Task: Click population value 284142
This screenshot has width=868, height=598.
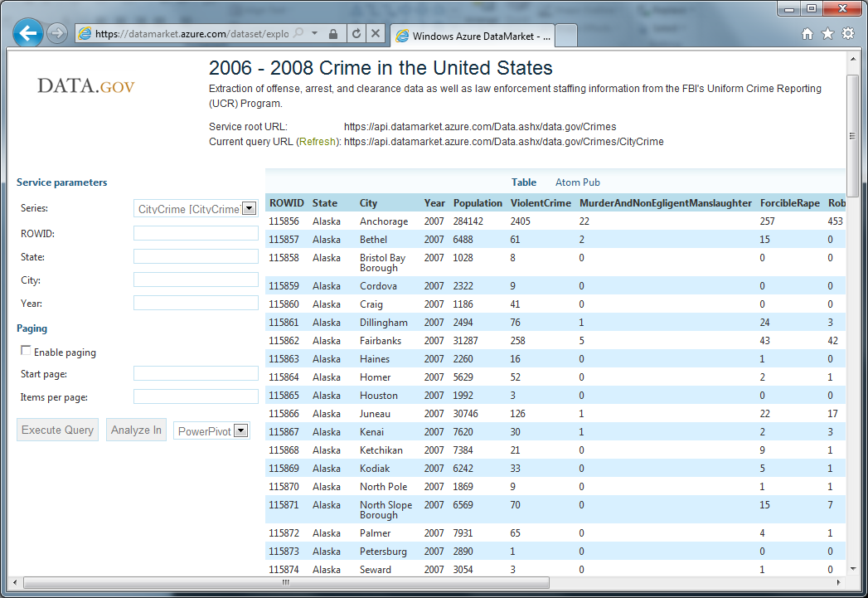Action: pos(468,221)
